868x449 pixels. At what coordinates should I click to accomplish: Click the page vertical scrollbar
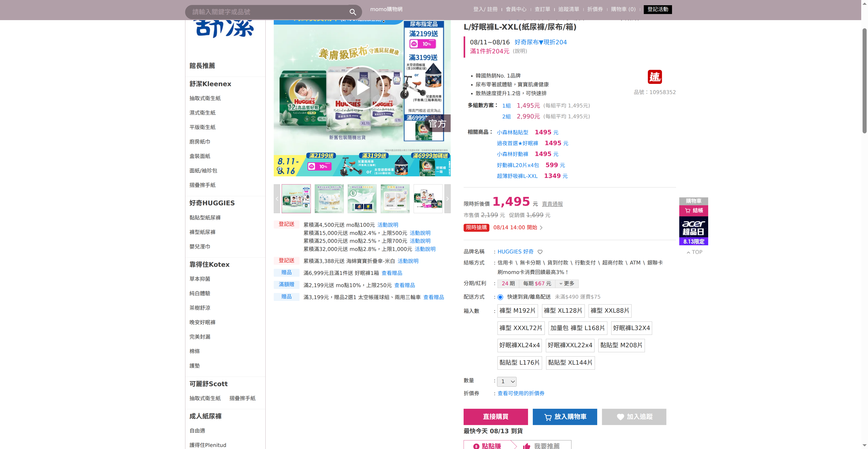(x=864, y=81)
